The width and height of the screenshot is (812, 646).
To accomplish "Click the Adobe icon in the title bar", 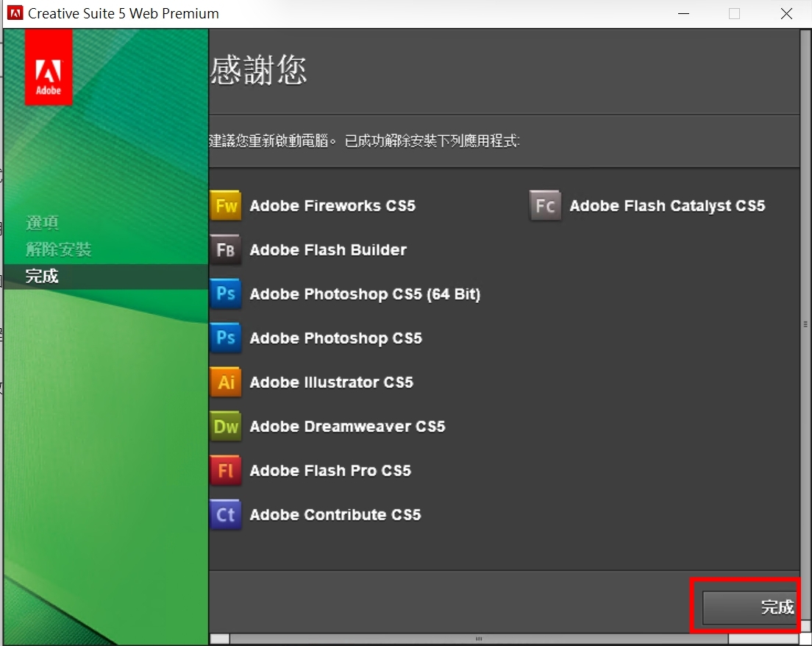I will pyautogui.click(x=15, y=13).
